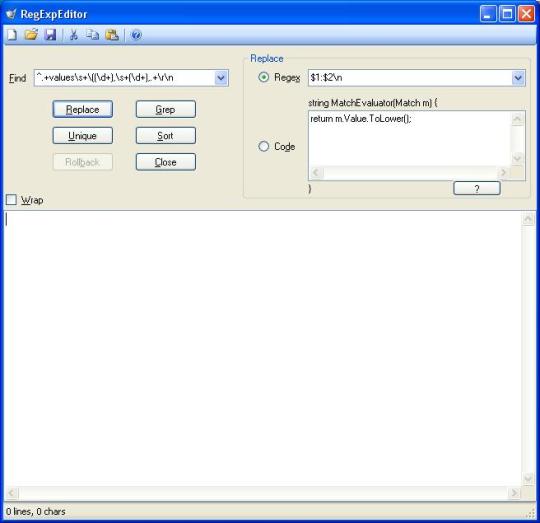Screen dimensions: 540x523
Task: Open Help via the question mark toolbar icon
Action: (136, 35)
